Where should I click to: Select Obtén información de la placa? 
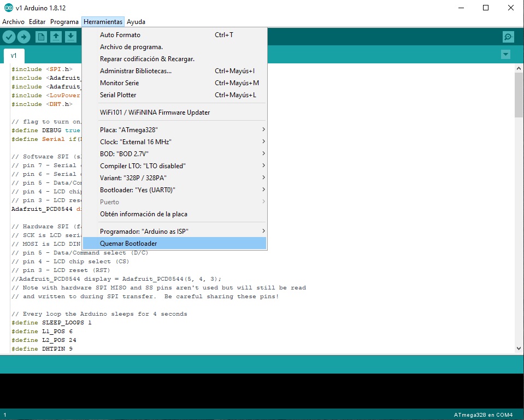[x=174, y=214]
